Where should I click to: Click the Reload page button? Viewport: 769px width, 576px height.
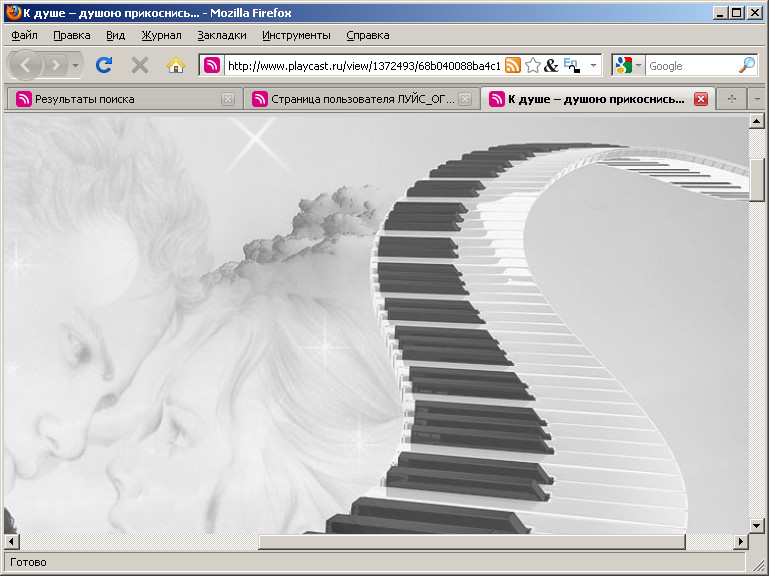tap(103, 65)
